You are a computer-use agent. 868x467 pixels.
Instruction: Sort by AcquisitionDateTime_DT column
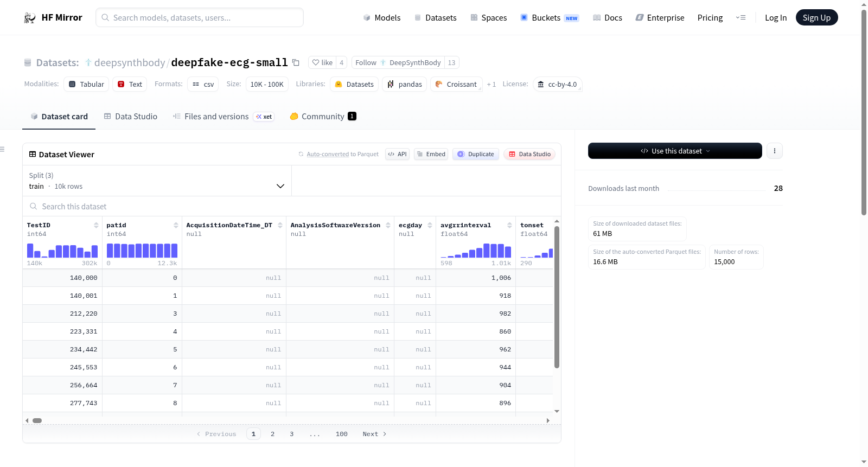pos(280,225)
